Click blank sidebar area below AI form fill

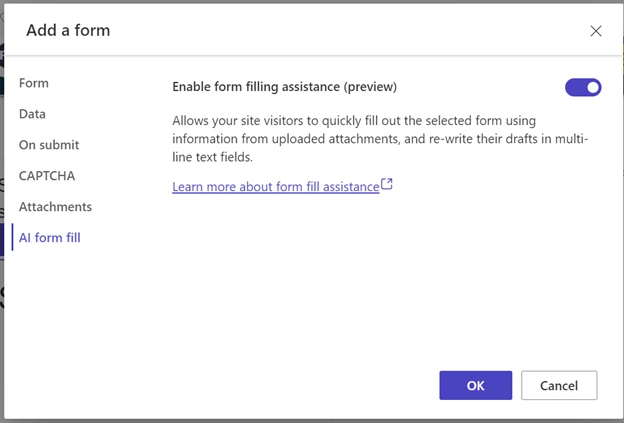tap(70, 320)
